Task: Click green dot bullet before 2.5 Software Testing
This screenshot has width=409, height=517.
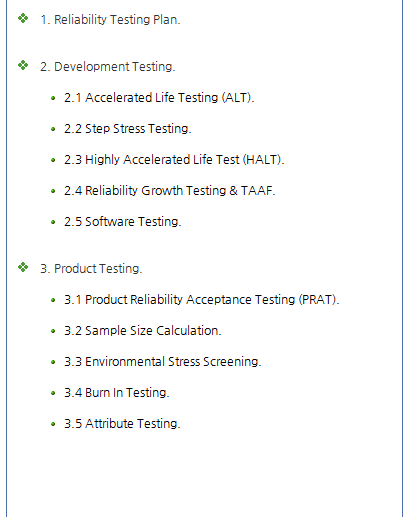Action: 53,222
